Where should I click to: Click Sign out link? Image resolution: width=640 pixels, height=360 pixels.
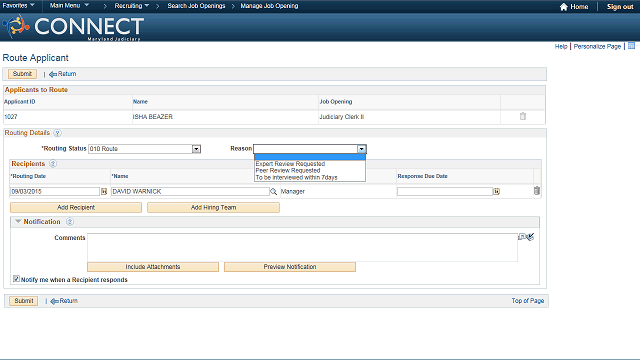point(620,7)
